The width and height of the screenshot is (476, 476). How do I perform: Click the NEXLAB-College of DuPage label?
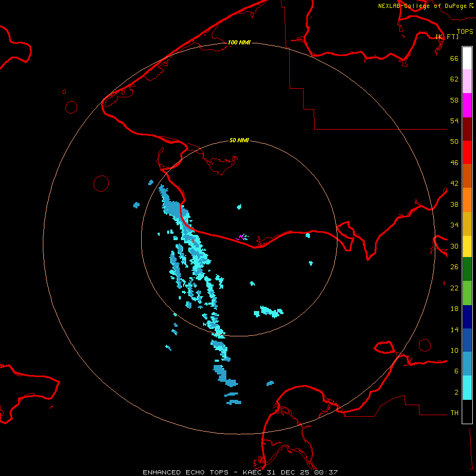click(x=426, y=6)
